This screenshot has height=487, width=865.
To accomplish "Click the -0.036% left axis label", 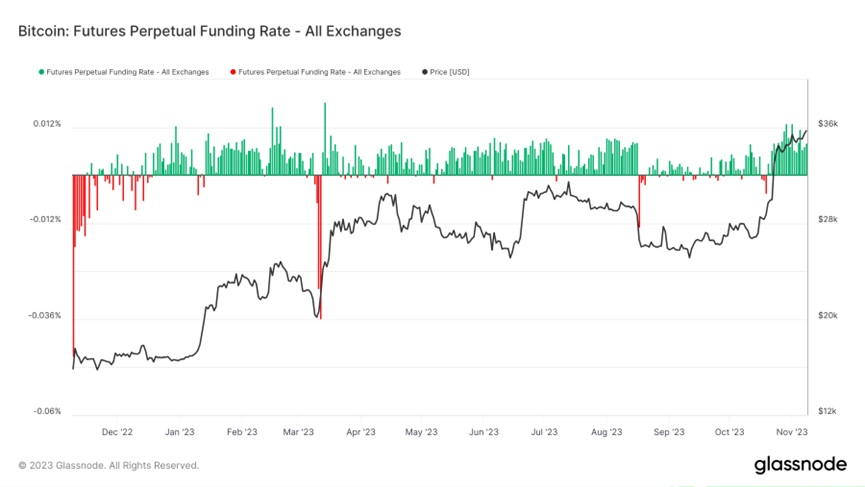I will (x=45, y=316).
